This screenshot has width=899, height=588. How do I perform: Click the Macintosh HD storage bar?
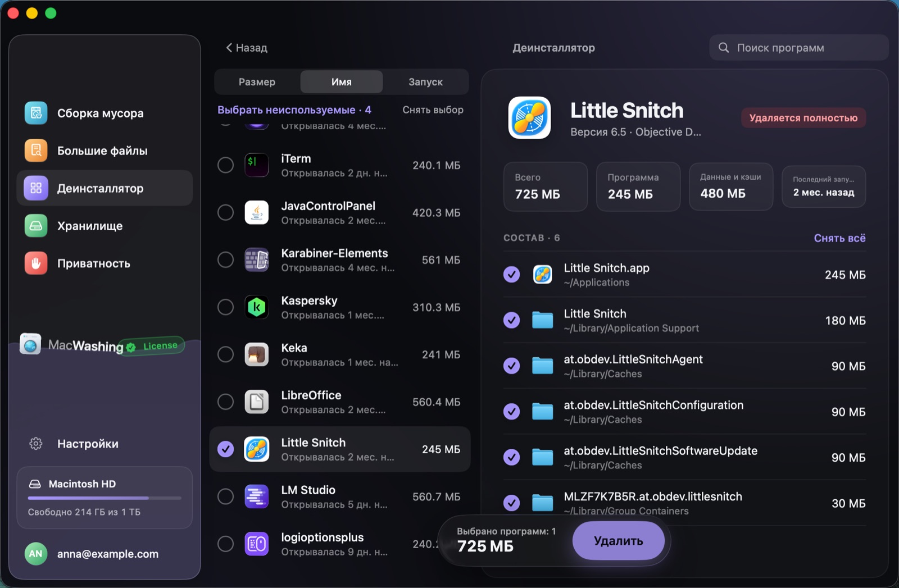[x=105, y=498]
